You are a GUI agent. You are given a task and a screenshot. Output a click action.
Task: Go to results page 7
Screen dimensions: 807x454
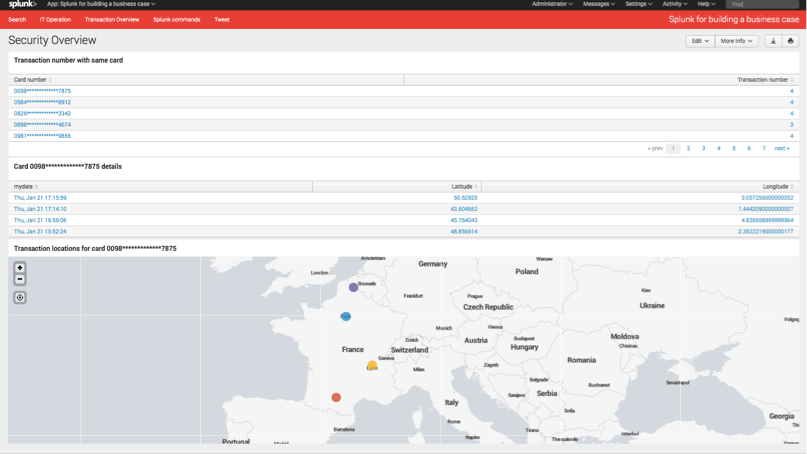(x=764, y=148)
